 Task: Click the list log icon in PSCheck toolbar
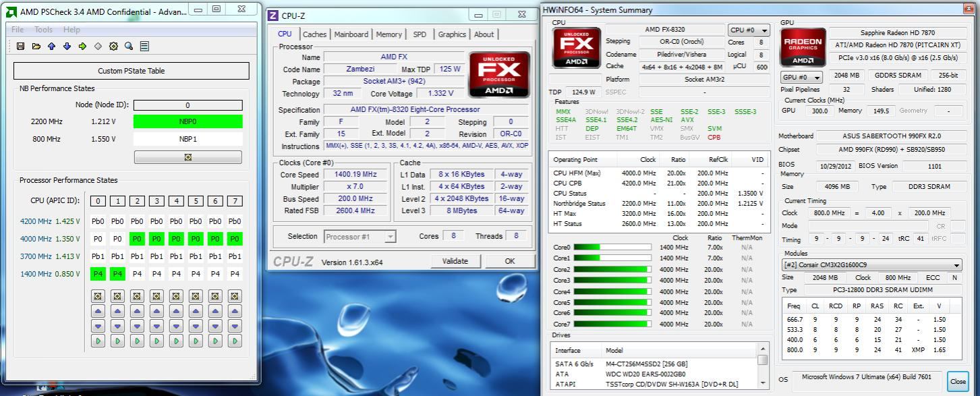144,47
